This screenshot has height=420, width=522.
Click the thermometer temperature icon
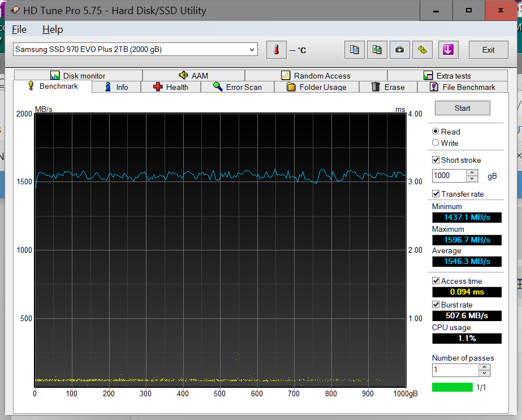pos(277,50)
